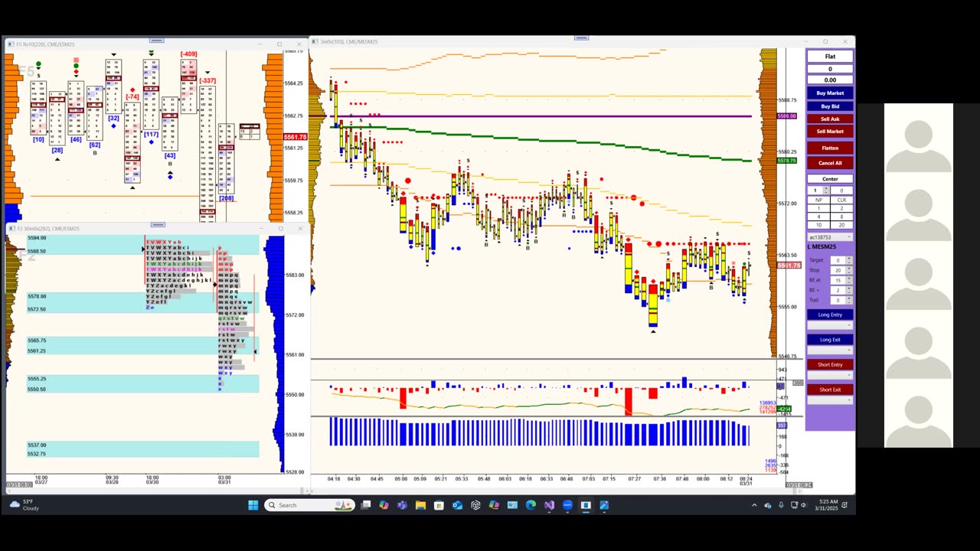Screen dimensions: 980x551
Task: Click the Center button in the trade panel
Action: (830, 179)
